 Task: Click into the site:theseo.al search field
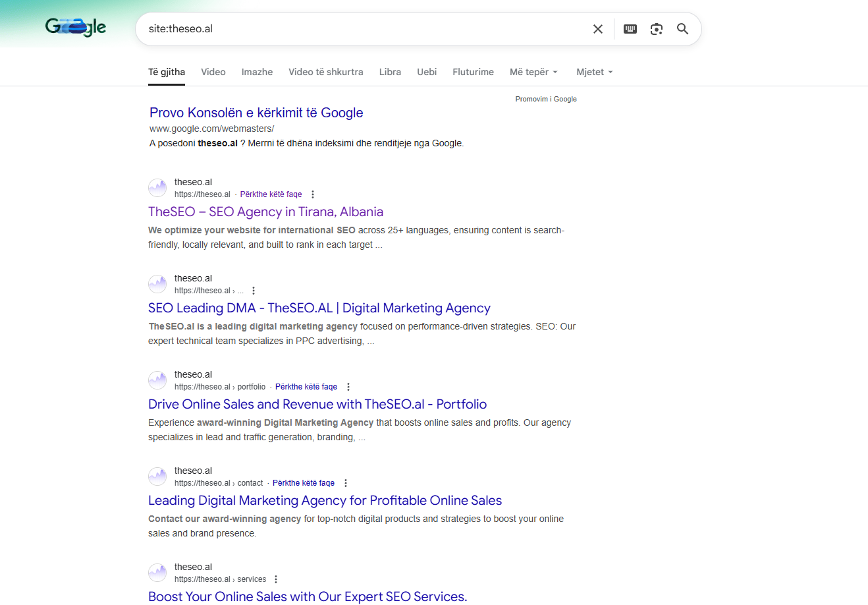362,29
